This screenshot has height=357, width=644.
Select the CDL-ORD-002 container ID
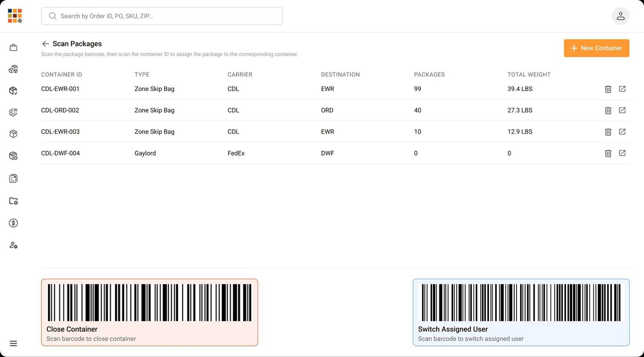[x=60, y=110]
